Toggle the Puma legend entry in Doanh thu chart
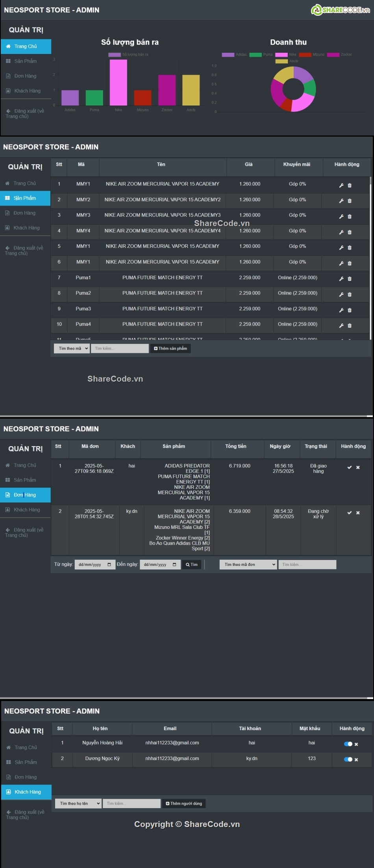 coord(261,55)
